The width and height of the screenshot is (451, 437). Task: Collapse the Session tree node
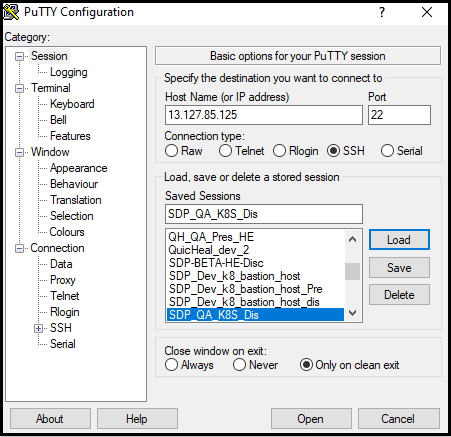19,56
